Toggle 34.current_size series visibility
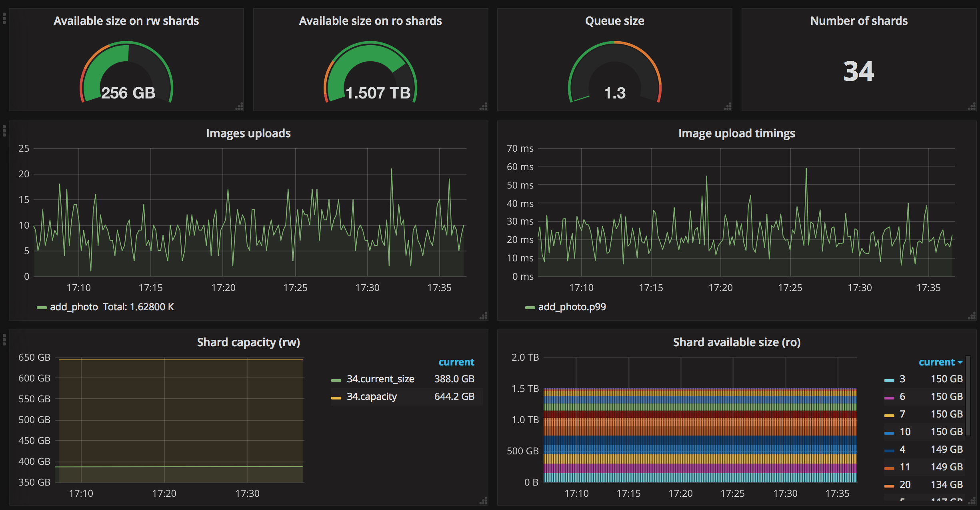 click(380, 379)
